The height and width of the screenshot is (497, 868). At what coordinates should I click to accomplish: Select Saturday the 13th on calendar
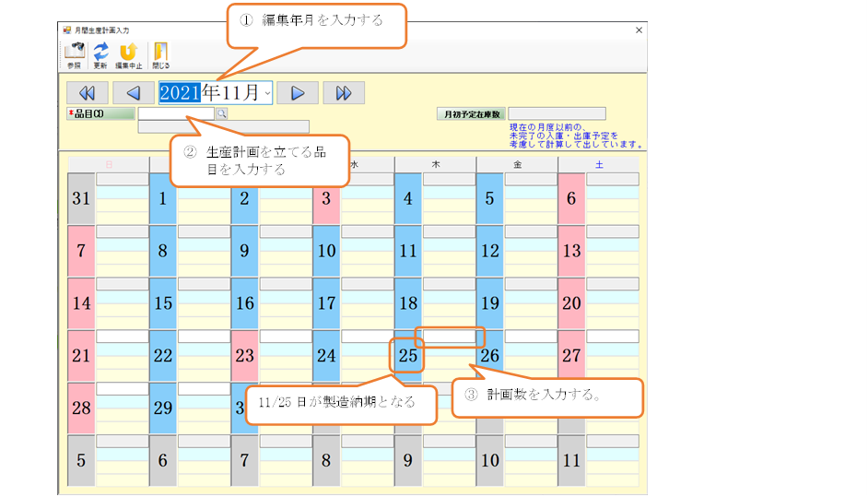click(x=571, y=251)
